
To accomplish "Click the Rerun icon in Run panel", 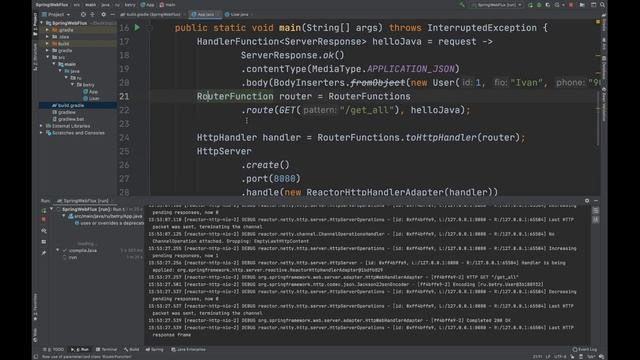I will pyautogui.click(x=44, y=211).
